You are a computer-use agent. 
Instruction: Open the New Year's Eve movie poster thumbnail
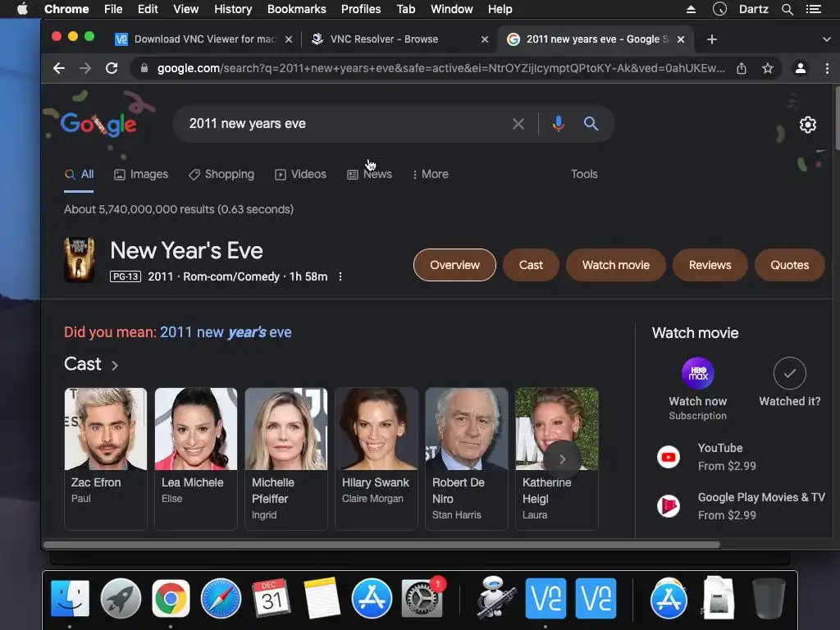[x=80, y=260]
